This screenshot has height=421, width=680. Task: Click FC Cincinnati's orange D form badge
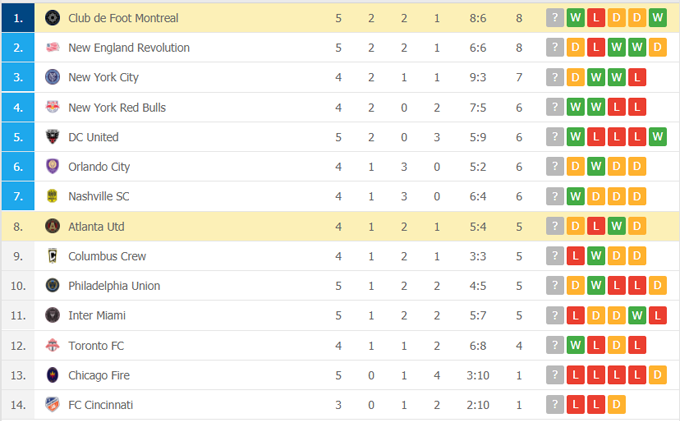click(x=616, y=405)
